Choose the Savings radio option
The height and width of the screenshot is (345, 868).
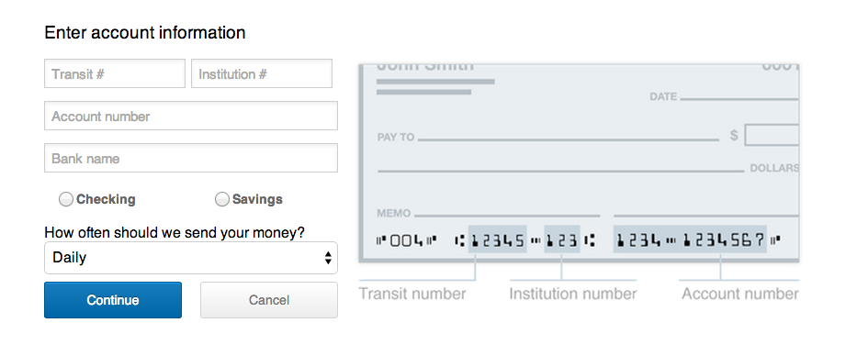(222, 199)
